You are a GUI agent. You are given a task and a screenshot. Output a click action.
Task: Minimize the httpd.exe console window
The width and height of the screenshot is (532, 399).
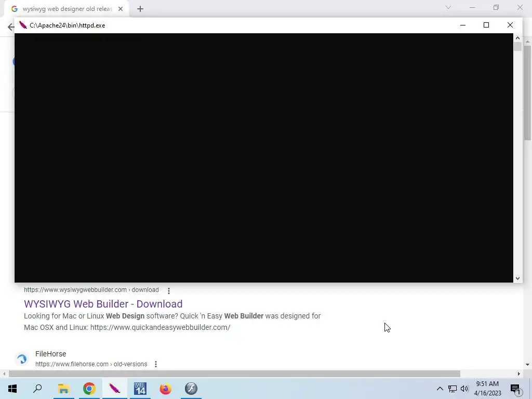[x=462, y=25]
